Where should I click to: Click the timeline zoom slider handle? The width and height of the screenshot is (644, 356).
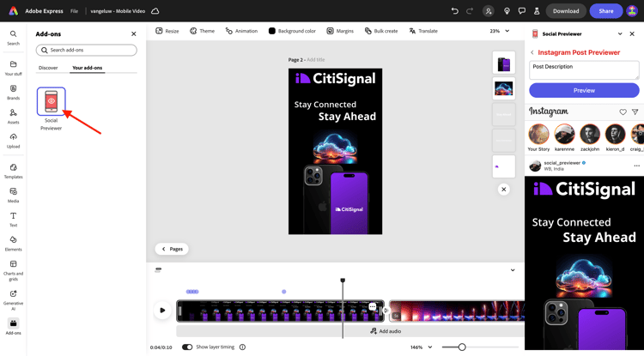coord(462,347)
